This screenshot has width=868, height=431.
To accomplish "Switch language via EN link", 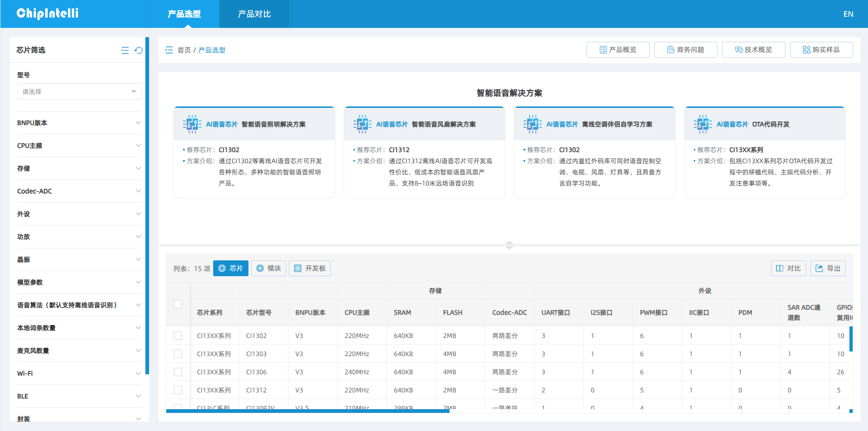I will (848, 14).
